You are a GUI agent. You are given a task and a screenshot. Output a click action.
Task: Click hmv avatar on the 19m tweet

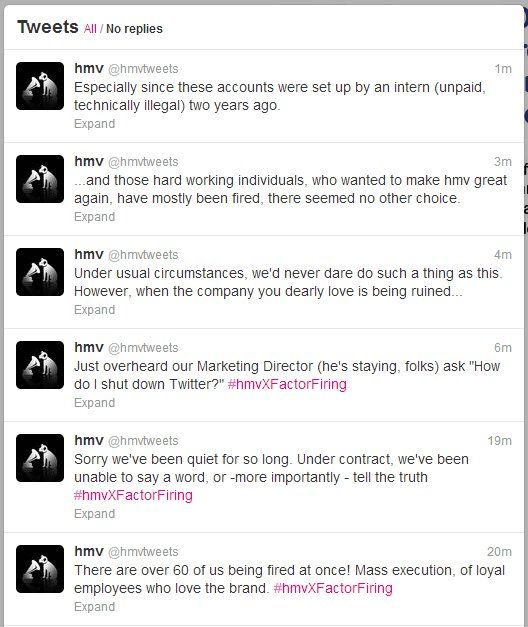point(40,458)
